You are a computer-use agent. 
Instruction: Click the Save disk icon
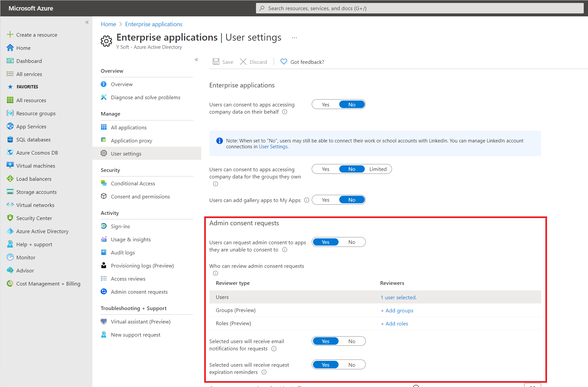(216, 62)
